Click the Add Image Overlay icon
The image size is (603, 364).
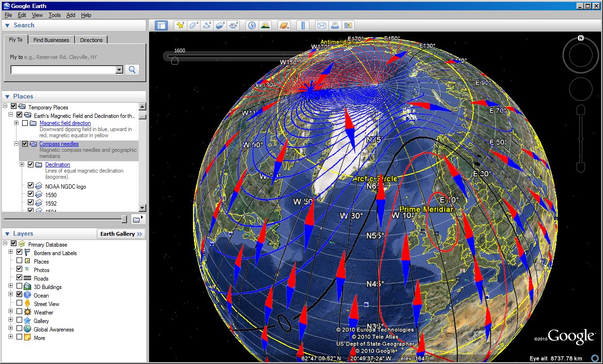click(x=220, y=25)
